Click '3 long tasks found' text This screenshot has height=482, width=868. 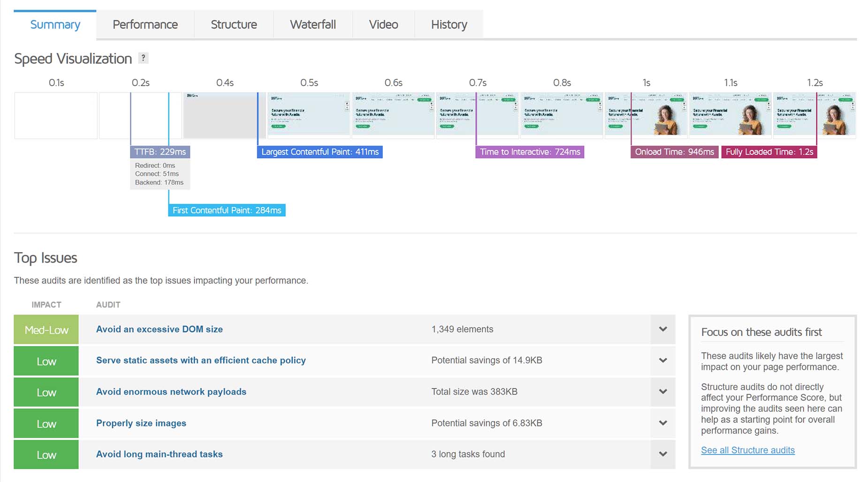(x=468, y=454)
